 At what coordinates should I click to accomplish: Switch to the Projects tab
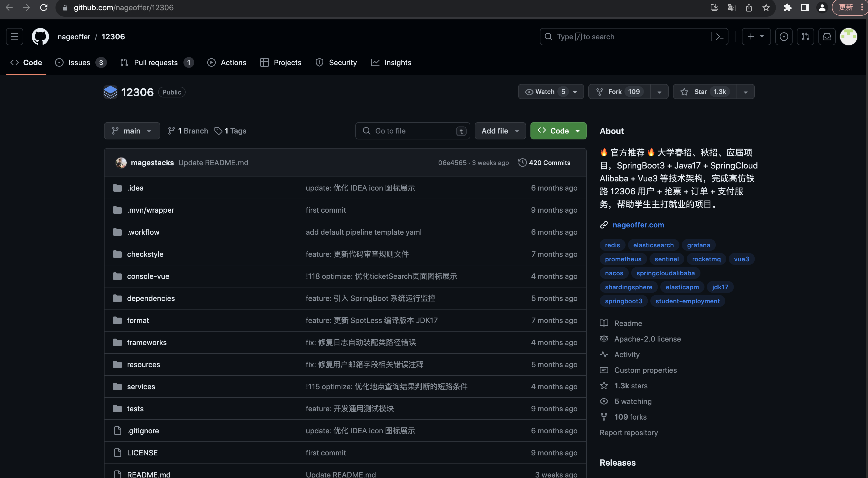[281, 63]
